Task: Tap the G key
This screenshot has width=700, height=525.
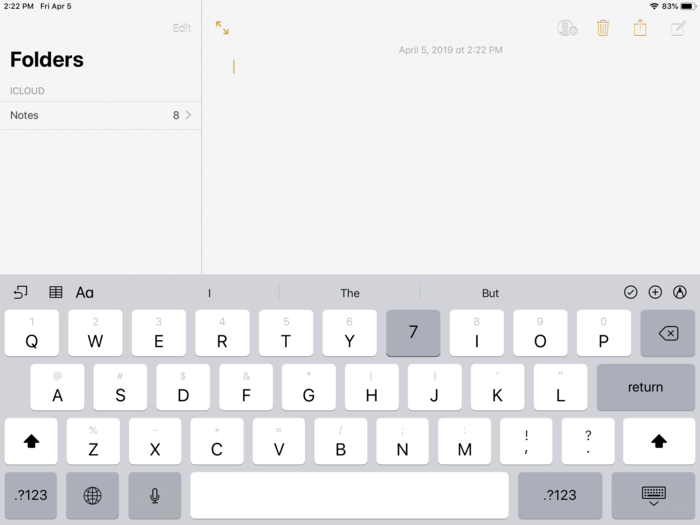Action: [308, 387]
